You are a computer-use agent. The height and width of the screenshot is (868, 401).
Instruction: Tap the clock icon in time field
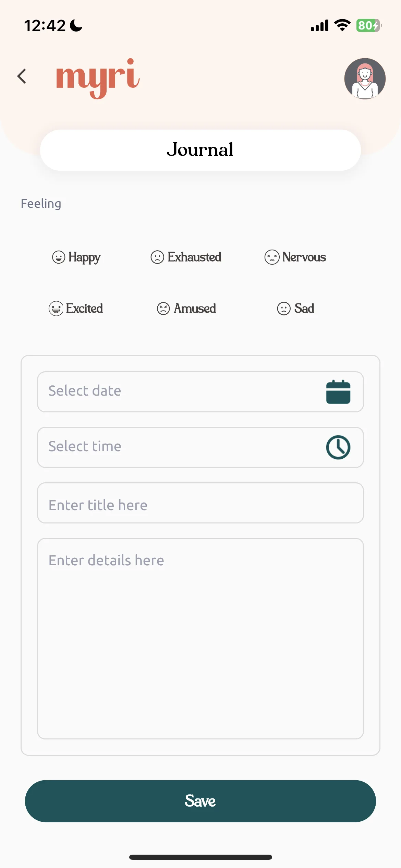(x=338, y=447)
